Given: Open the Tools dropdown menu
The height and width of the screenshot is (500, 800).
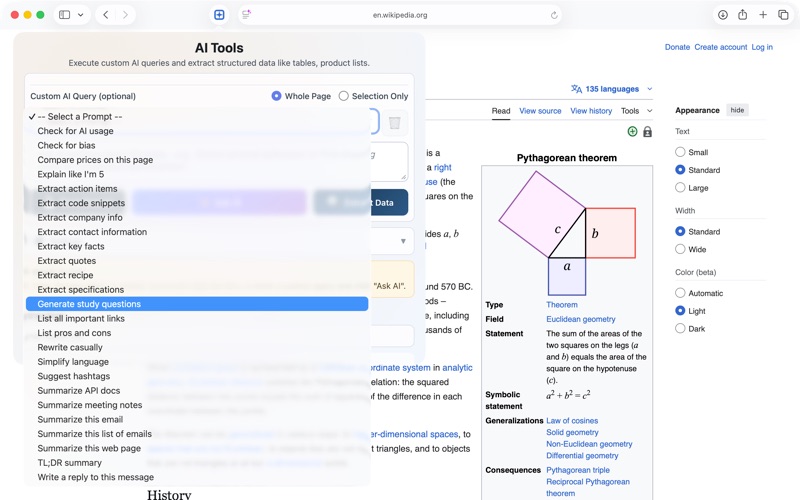Looking at the screenshot, I should [x=636, y=111].
